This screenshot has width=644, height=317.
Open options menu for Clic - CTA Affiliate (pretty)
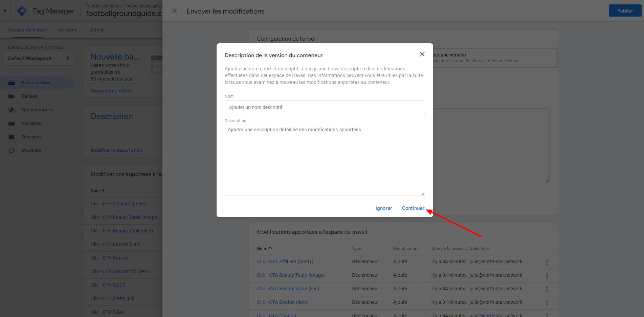click(x=547, y=262)
